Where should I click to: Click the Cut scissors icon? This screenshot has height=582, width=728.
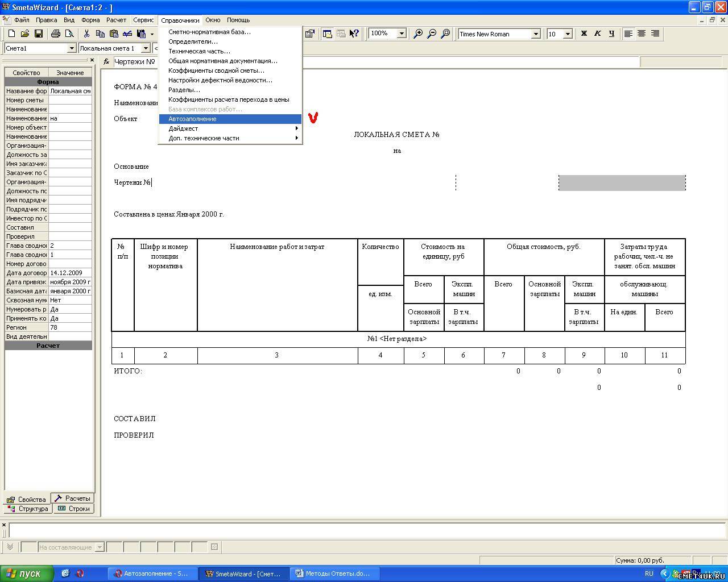pos(86,34)
